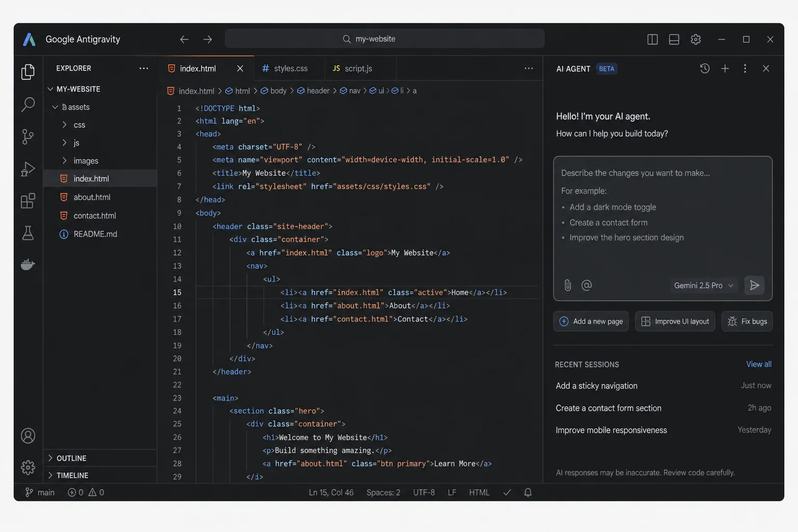This screenshot has width=798, height=532.
Task: Open the Search magnifier in activity bar
Action: (x=28, y=104)
